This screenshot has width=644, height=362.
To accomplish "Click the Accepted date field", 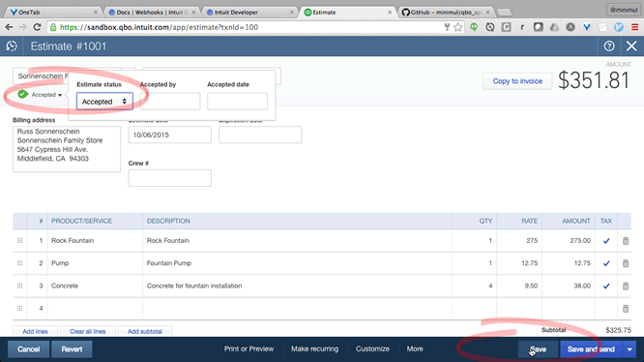I will point(238,101).
